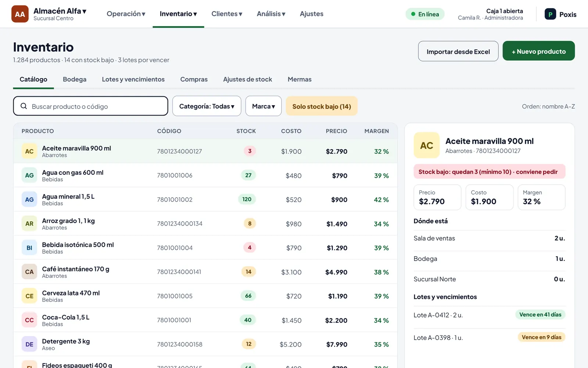Open the Compras tab
Image resolution: width=588 pixels, height=368 pixels.
click(x=194, y=79)
